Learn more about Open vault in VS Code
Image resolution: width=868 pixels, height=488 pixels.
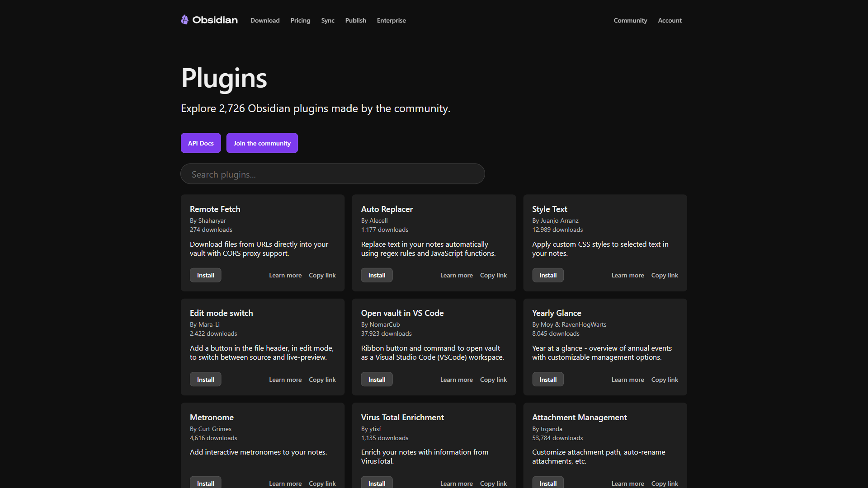coord(457,380)
